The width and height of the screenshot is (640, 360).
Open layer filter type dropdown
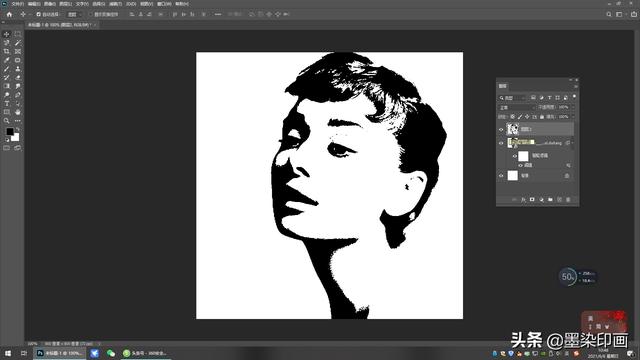[513, 98]
